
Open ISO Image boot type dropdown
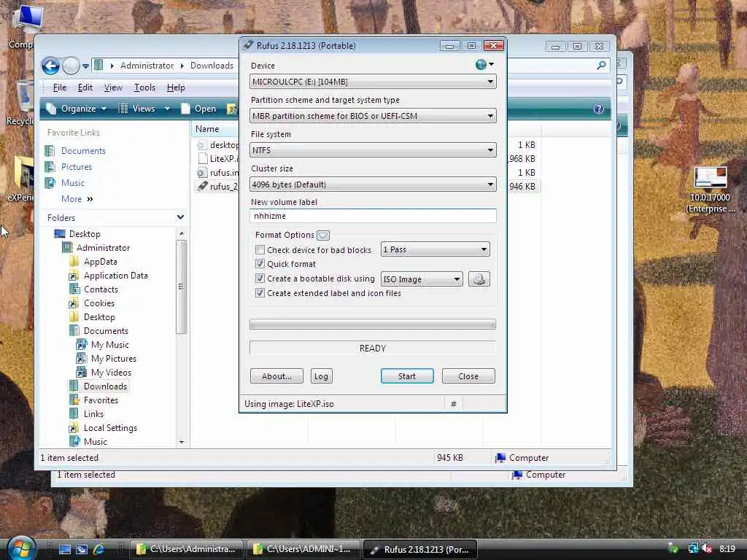pyautogui.click(x=422, y=279)
